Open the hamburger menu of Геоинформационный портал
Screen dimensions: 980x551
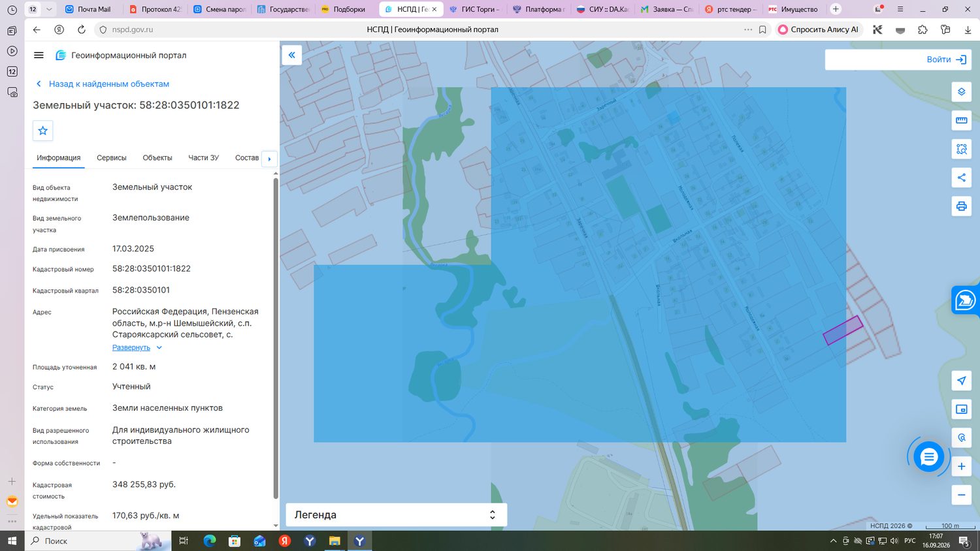[39, 55]
